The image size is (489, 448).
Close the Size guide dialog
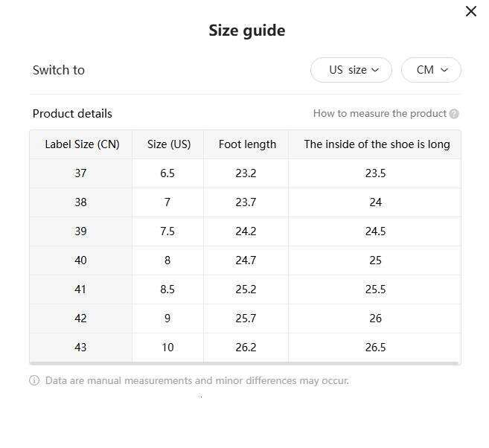(470, 11)
